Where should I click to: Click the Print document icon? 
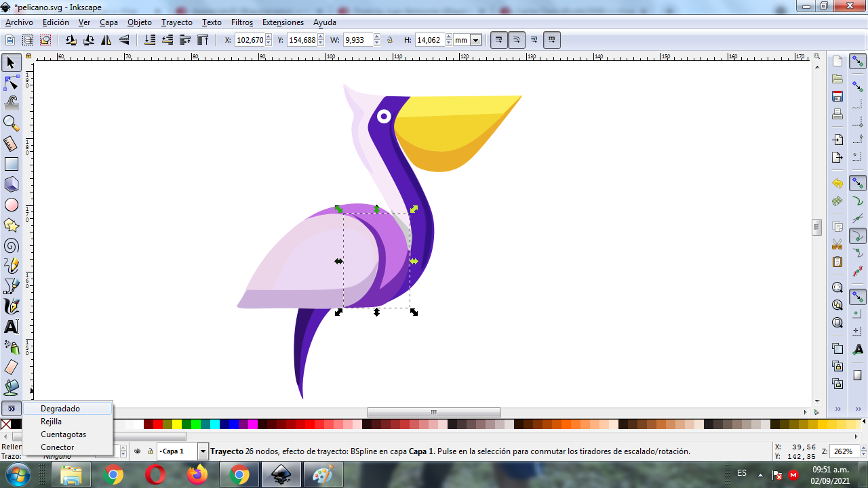pos(837,114)
